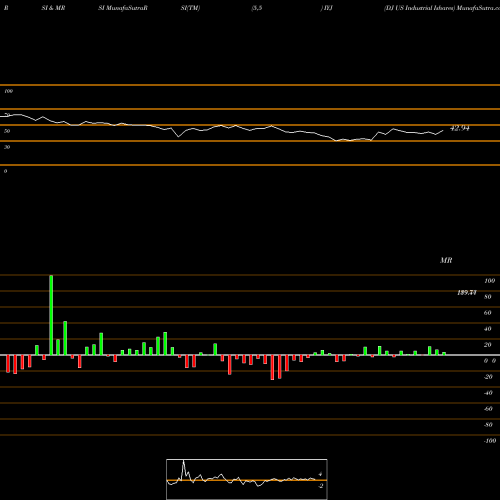Open the mini overview chart at the bottom

point(247,479)
